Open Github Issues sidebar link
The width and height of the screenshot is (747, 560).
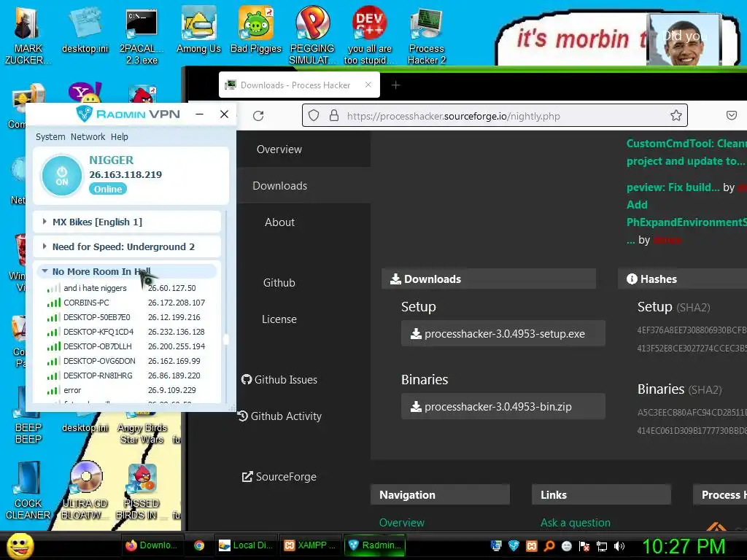pos(279,379)
